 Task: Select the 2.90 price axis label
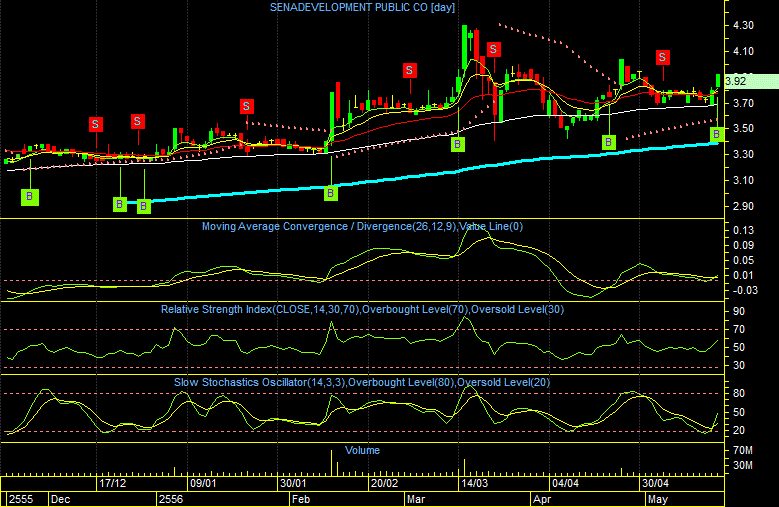pos(743,206)
